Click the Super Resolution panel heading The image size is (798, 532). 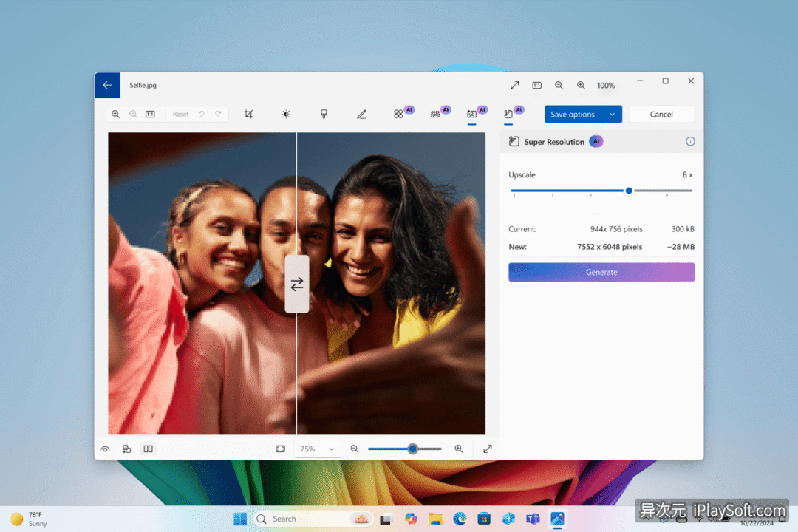coord(554,142)
